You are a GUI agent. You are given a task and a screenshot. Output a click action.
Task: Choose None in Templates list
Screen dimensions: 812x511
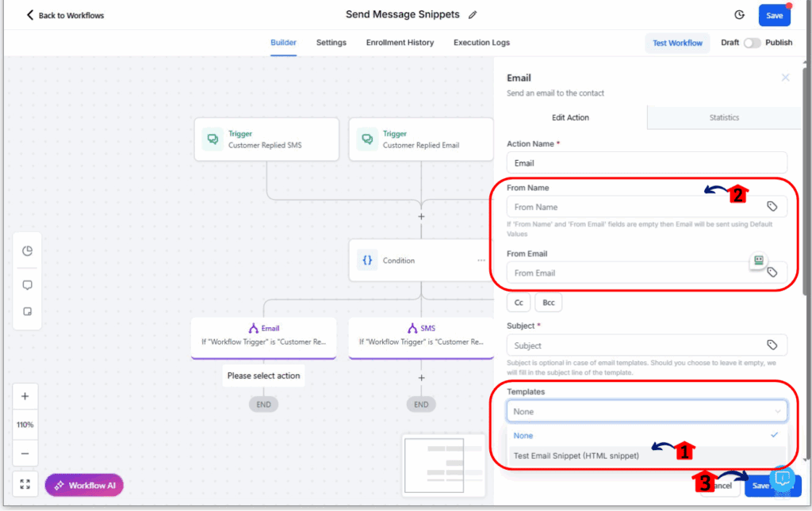[647, 436]
